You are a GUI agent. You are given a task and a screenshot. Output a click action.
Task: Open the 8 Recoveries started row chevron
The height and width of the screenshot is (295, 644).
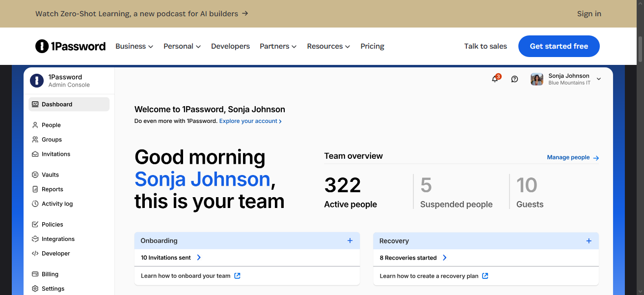coord(445,258)
